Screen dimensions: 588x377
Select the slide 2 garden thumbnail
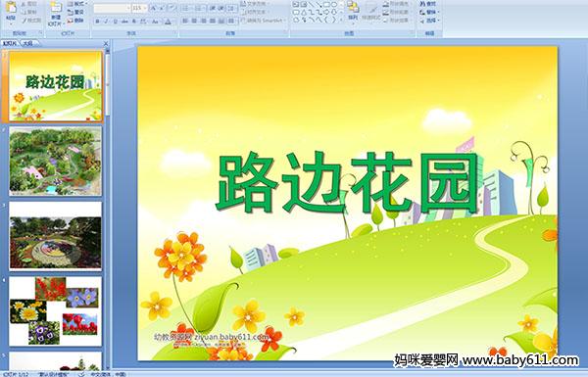pyautogui.click(x=56, y=161)
